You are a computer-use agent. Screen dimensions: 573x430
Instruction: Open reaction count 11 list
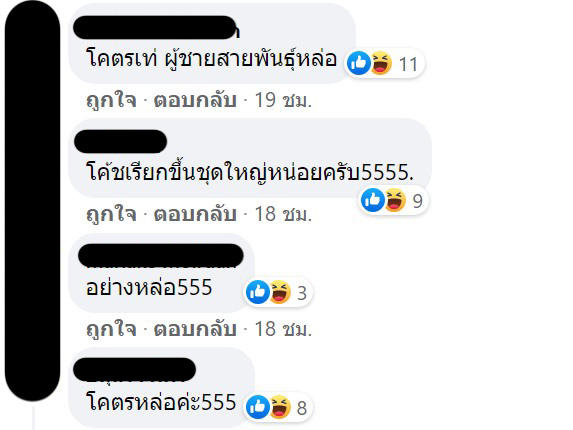point(408,65)
